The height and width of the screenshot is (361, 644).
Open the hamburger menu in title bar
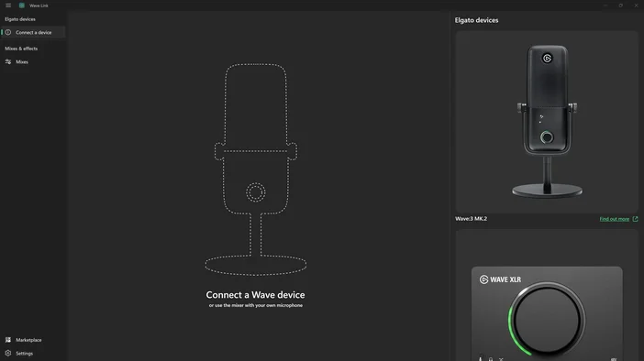[8, 5]
